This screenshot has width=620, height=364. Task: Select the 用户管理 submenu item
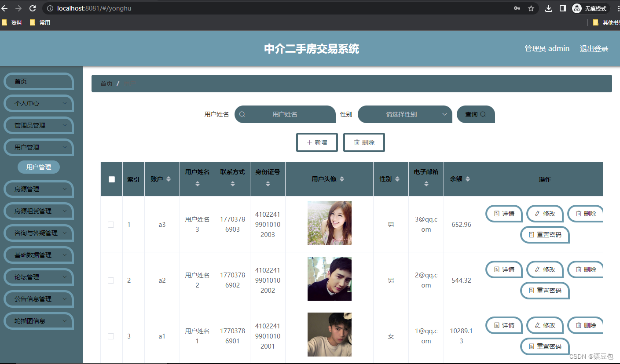(x=39, y=167)
